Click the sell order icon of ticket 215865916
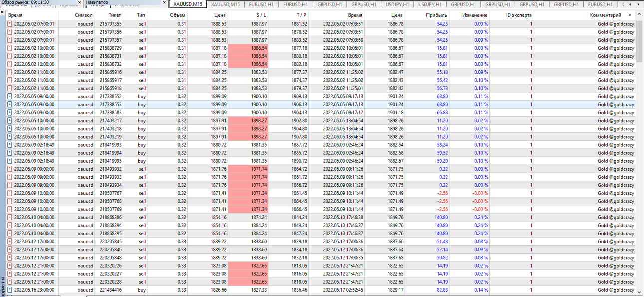Screen dimensions: 644x297 pos(10,72)
